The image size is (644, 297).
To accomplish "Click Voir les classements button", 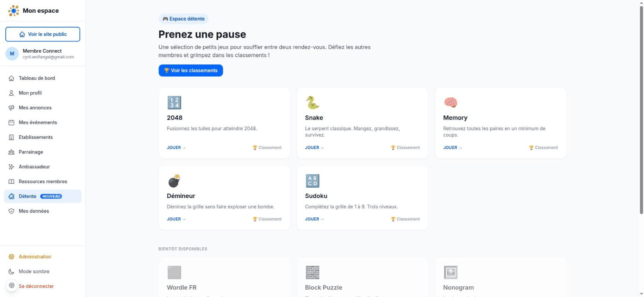I will click(x=191, y=71).
